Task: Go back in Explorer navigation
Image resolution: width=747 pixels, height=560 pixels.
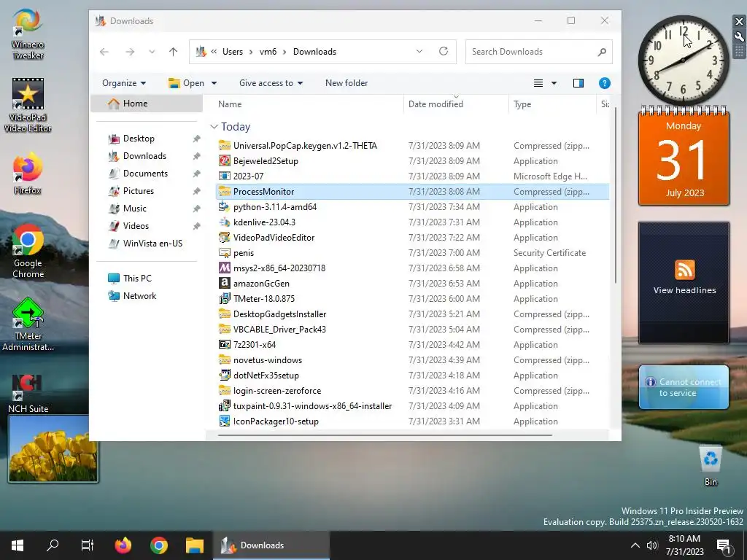Action: 104,52
